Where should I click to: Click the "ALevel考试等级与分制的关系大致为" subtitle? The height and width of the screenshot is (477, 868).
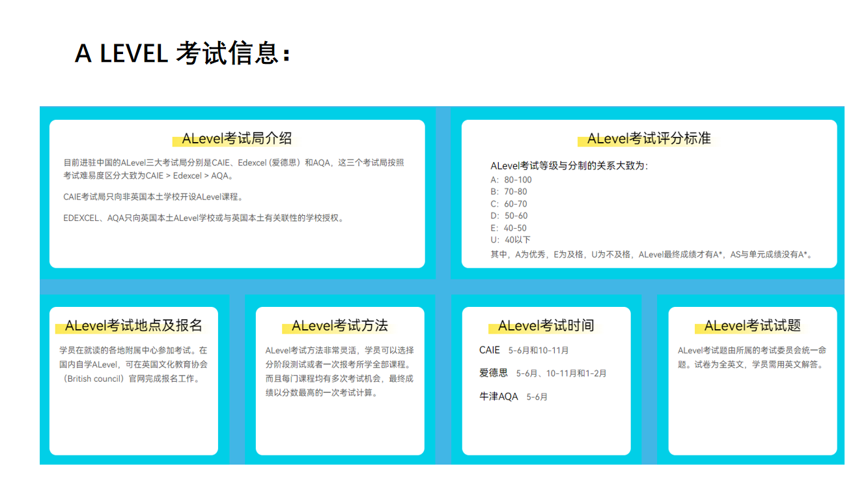pyautogui.click(x=569, y=166)
